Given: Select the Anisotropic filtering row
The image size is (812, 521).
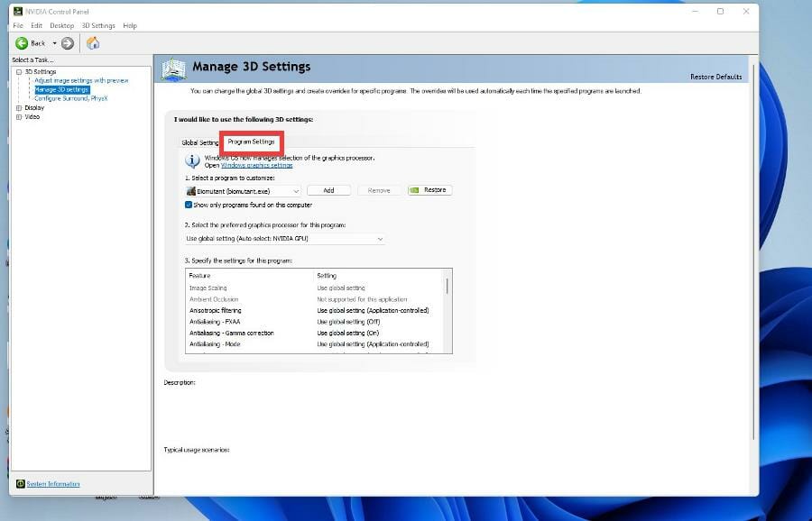Looking at the screenshot, I should 316,310.
